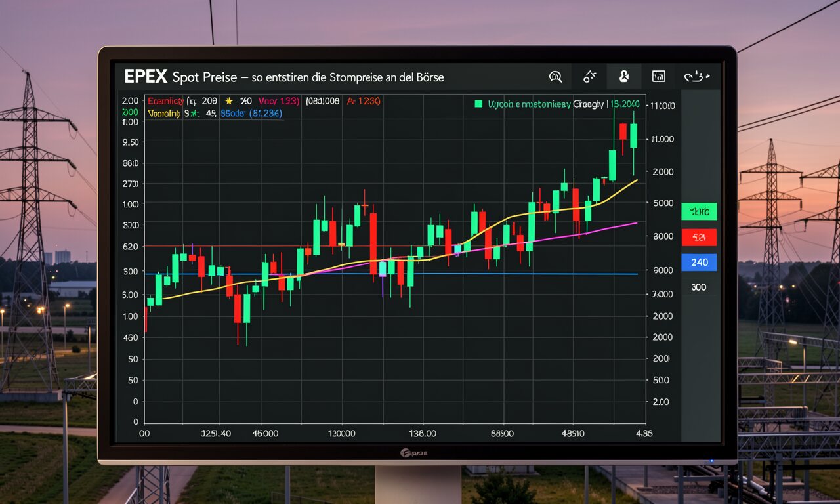Click the chart layout icon in header
The image size is (840, 504).
pos(658,77)
